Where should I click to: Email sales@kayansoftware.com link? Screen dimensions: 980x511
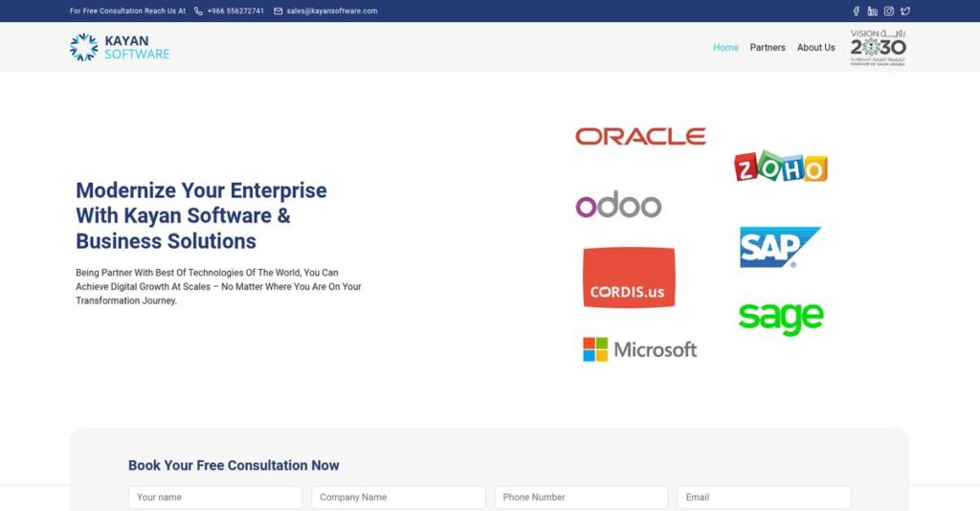(x=332, y=11)
